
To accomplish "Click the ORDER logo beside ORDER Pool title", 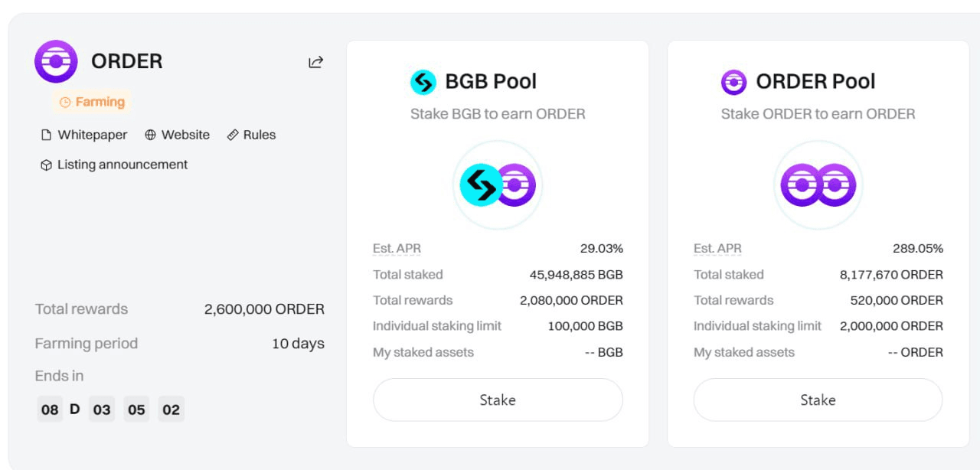I will [x=733, y=82].
